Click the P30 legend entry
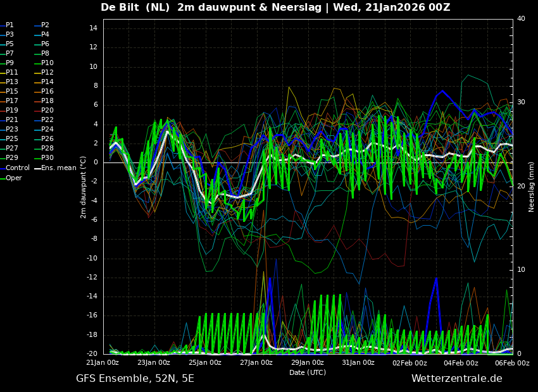Image resolution: width=538 pixels, height=392 pixels. pyautogui.click(x=47, y=158)
